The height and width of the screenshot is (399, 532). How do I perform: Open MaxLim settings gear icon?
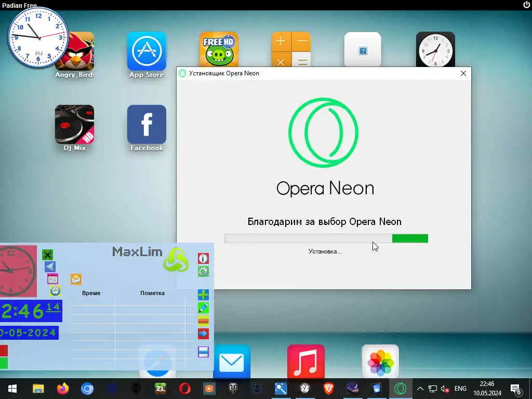coord(203,271)
